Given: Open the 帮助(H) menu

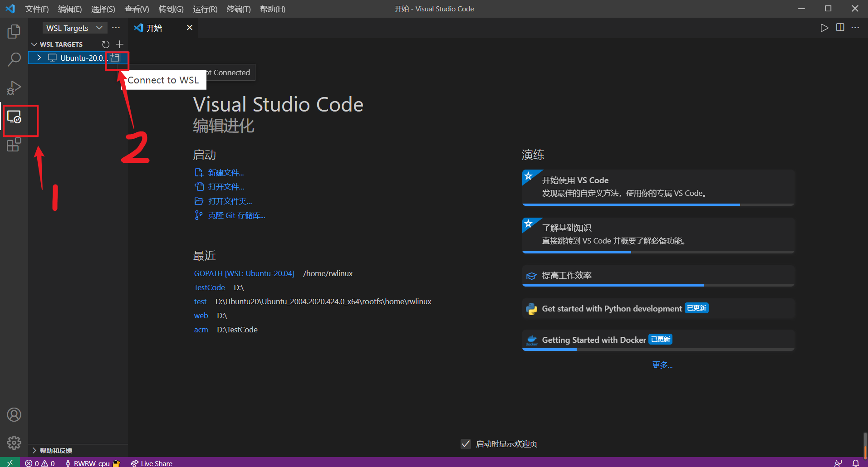Looking at the screenshot, I should tap(273, 9).
